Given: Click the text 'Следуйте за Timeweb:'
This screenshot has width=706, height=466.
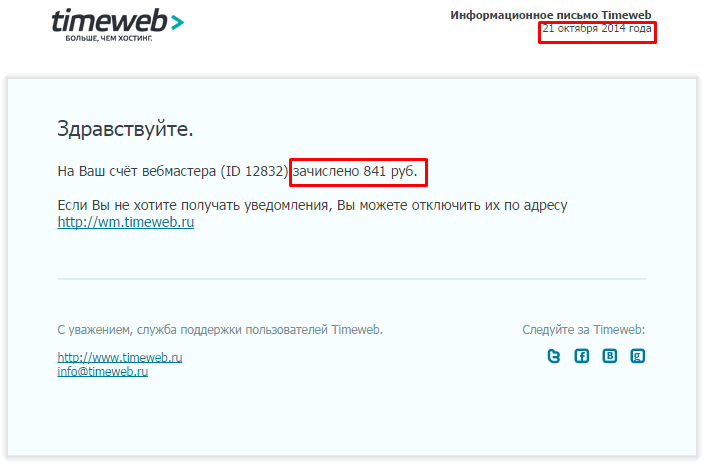Looking at the screenshot, I should [584, 330].
